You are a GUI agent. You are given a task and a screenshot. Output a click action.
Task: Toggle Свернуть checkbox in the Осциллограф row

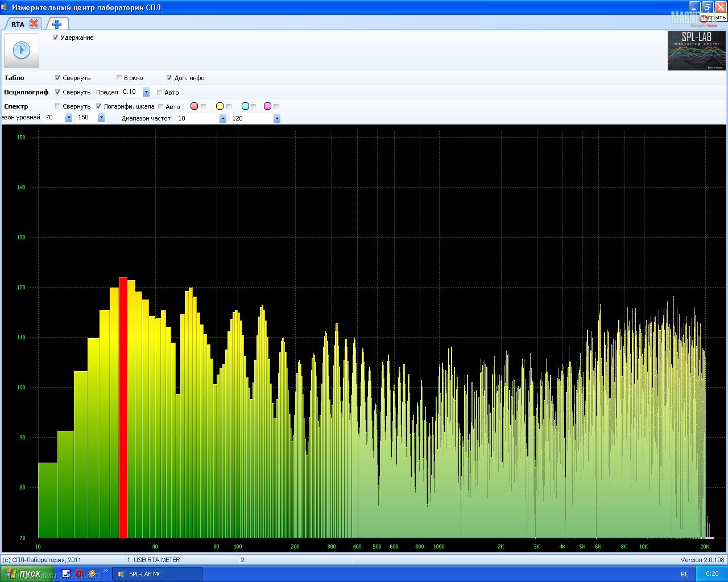[x=58, y=92]
